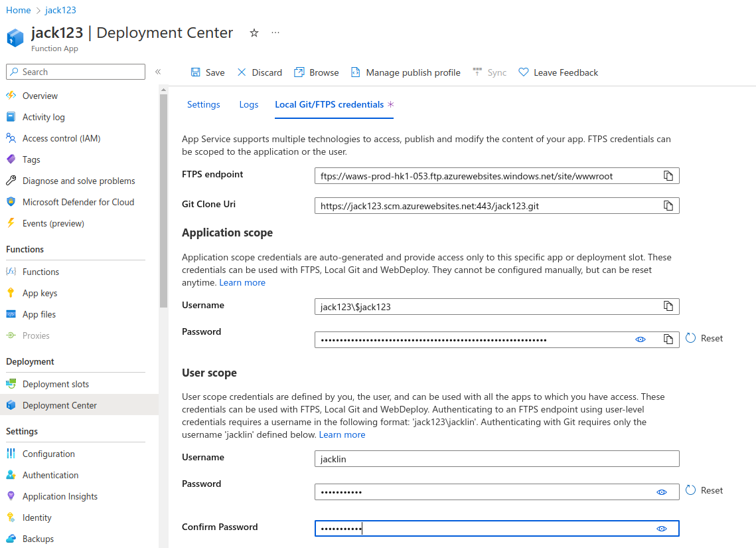Screen dimensions: 756x548
Task: Click the sidebar scroll up arrow
Action: click(163, 90)
